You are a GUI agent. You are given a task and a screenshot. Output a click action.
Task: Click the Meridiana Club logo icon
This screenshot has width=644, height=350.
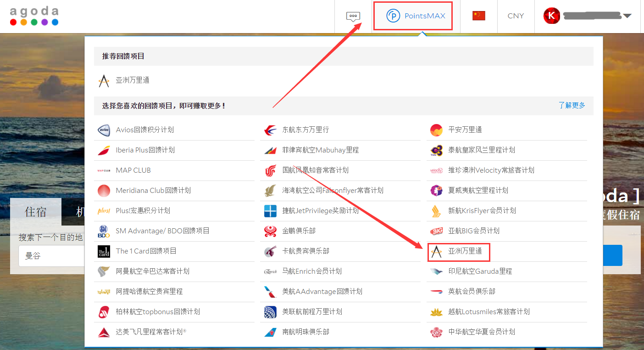(104, 191)
